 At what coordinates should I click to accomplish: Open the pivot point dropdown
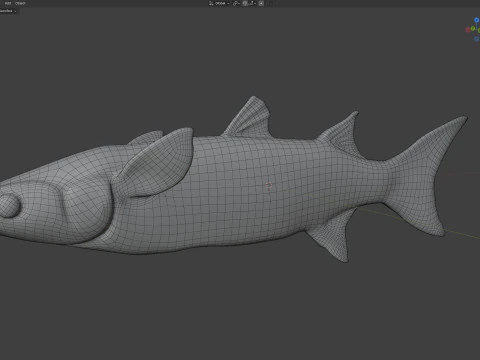236,3
